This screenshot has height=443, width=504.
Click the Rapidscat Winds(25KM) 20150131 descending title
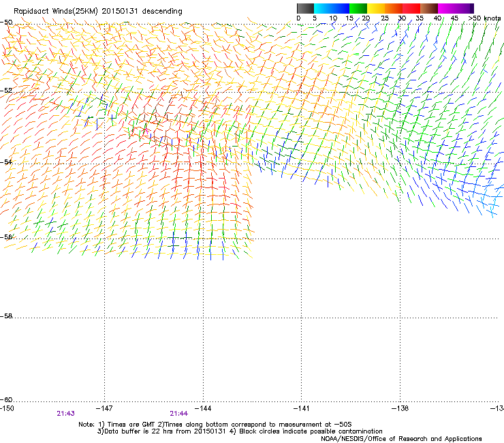point(97,11)
